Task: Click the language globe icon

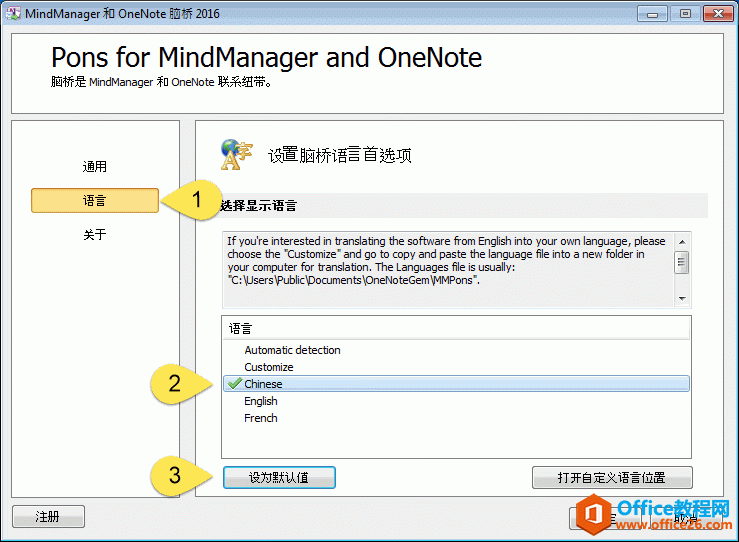Action: 236,155
